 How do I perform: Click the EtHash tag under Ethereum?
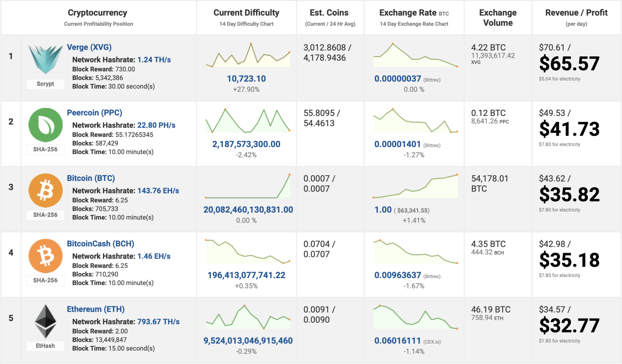pyautogui.click(x=45, y=346)
